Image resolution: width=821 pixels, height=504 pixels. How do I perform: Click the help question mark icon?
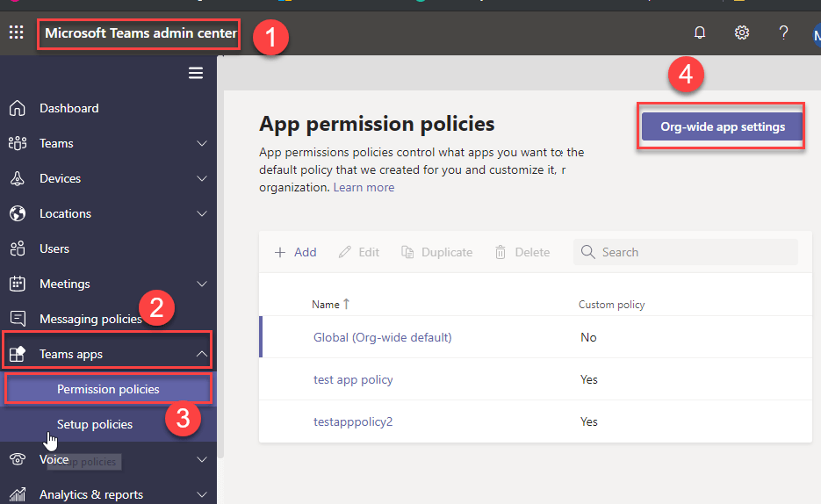[x=784, y=32]
